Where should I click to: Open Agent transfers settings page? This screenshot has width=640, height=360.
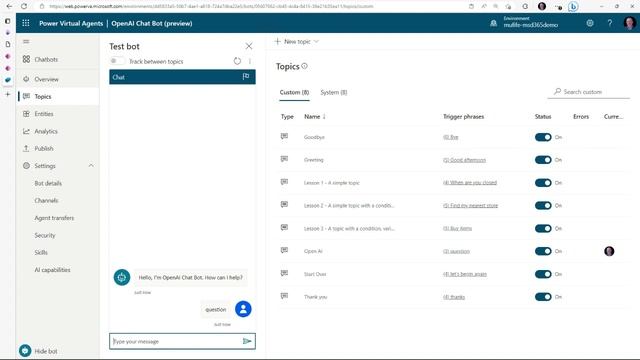click(54, 218)
